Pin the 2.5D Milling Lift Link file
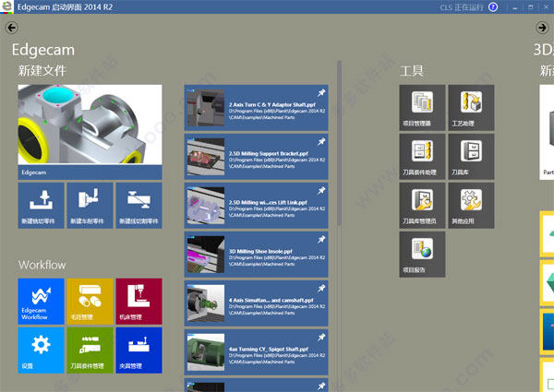Image resolution: width=554 pixels, height=392 pixels. click(x=321, y=191)
